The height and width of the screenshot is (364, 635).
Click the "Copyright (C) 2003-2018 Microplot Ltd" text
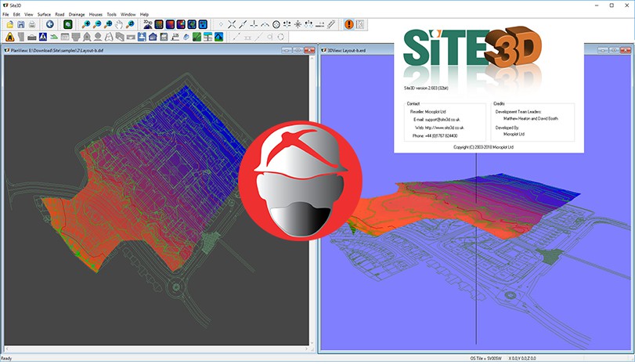click(484, 147)
